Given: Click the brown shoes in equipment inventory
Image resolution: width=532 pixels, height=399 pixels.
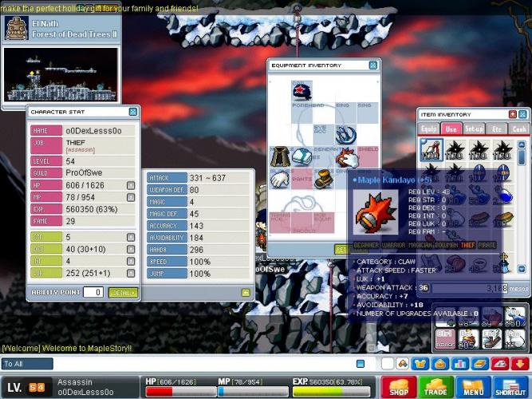Looking at the screenshot, I should tap(324, 179).
